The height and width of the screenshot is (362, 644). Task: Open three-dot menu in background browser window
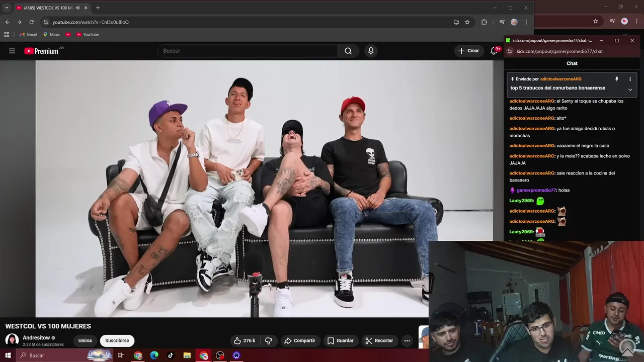coord(635,21)
